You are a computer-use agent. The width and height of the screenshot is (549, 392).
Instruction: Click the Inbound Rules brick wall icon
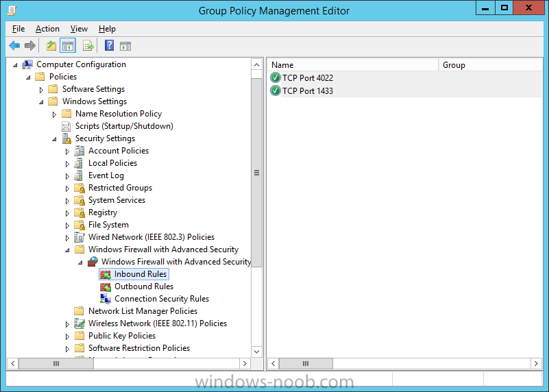pos(106,274)
